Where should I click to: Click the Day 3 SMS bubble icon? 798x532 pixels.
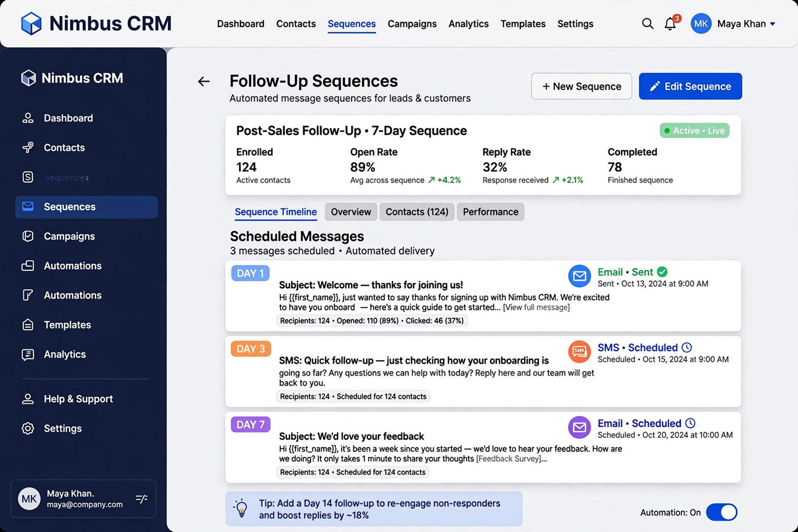click(x=580, y=352)
